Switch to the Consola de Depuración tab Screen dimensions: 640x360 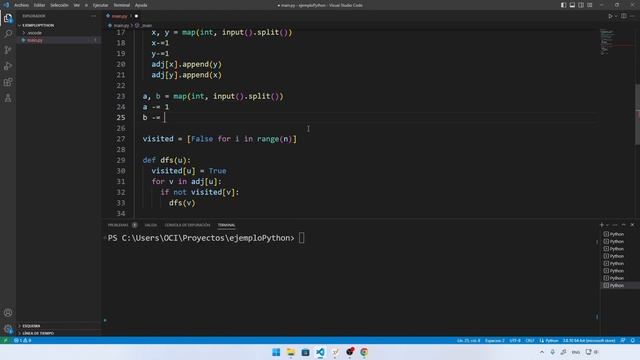pos(187,225)
